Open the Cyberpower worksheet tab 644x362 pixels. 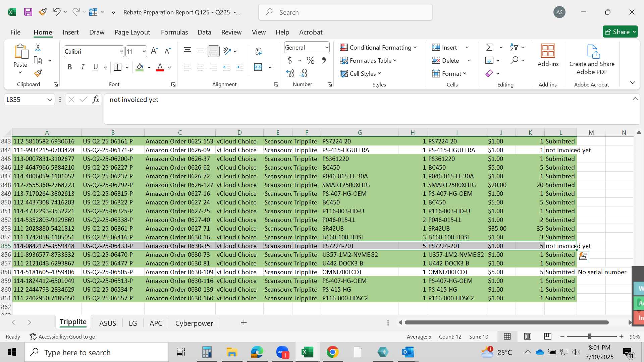[194, 323]
